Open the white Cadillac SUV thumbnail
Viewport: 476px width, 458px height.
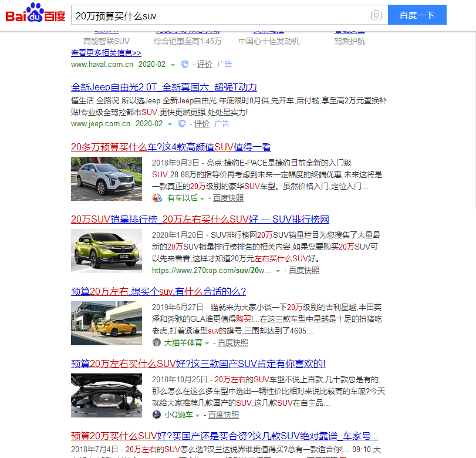107,179
